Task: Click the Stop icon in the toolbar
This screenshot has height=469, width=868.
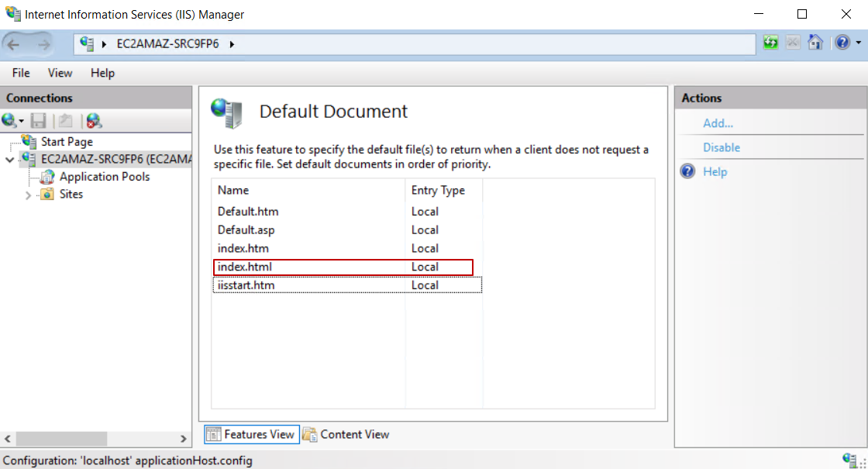Action: pyautogui.click(x=793, y=43)
